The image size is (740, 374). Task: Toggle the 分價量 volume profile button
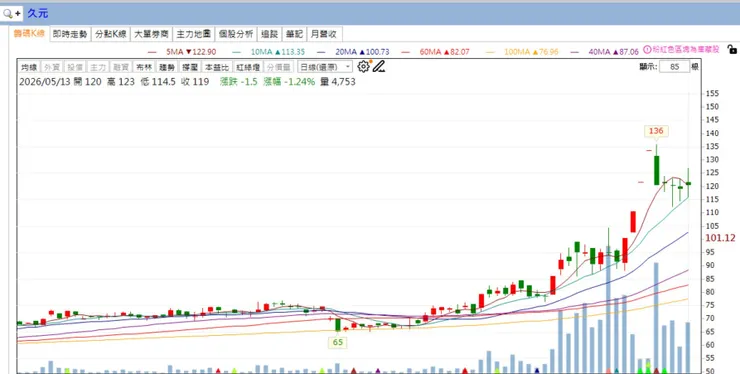click(279, 67)
